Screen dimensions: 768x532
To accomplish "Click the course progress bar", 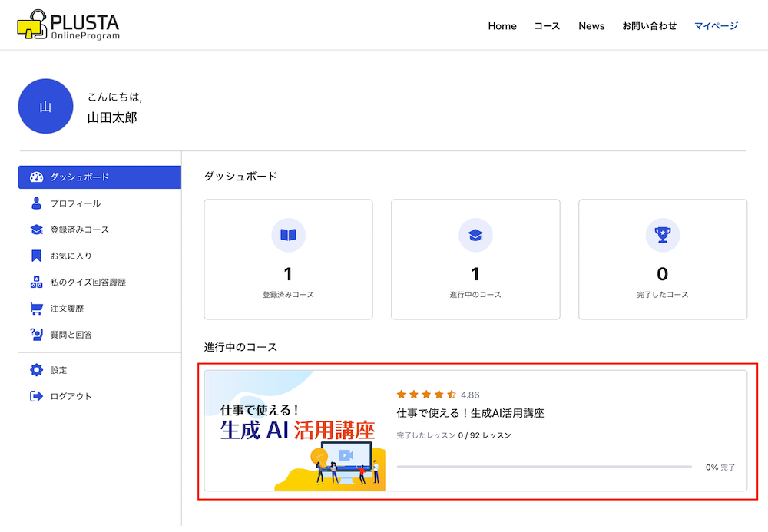I will coord(544,467).
